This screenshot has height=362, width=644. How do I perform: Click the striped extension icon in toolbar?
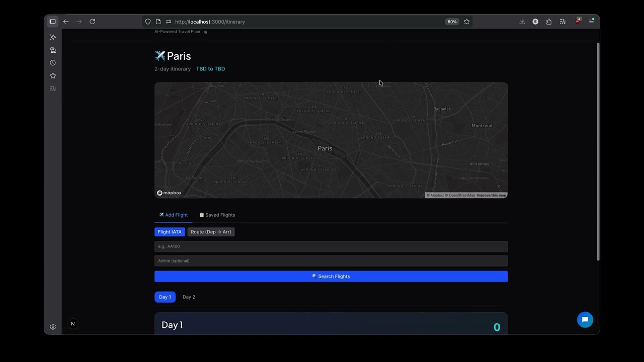coord(562,22)
